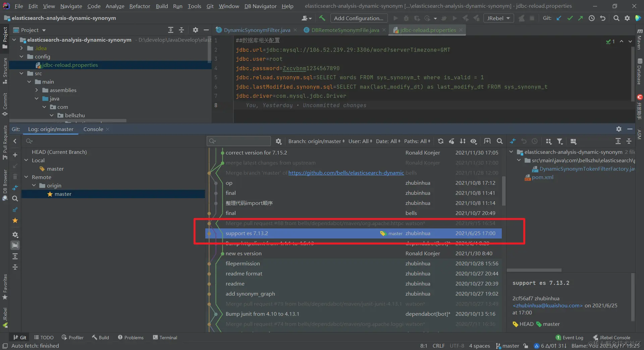
Task: Open the Event Log button
Action: 569,338
